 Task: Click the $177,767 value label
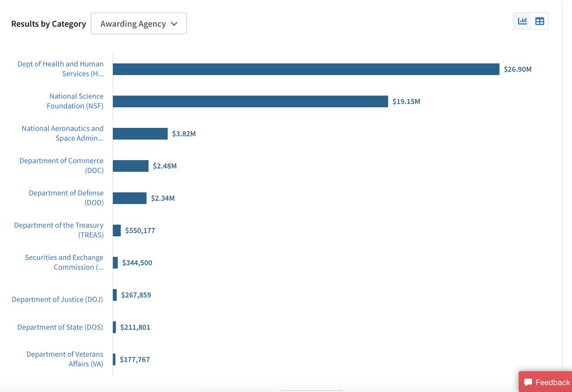tap(135, 360)
